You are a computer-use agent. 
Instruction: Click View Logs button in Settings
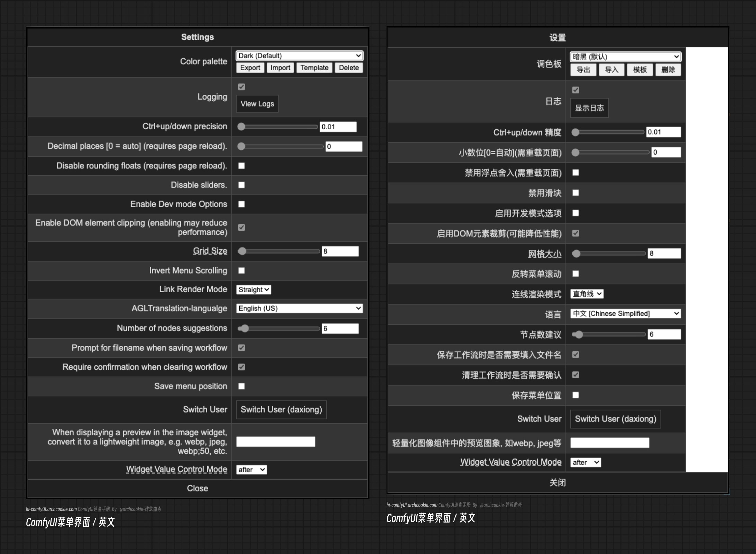click(258, 104)
